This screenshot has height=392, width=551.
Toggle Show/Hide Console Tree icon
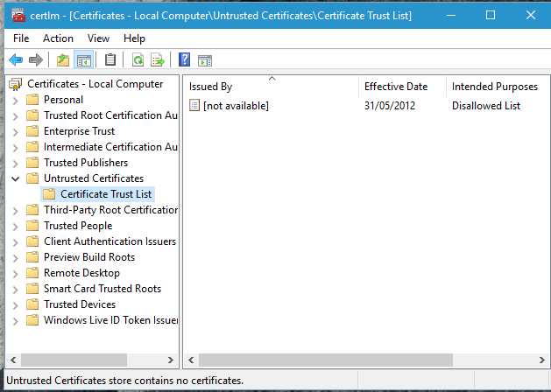coord(84,60)
